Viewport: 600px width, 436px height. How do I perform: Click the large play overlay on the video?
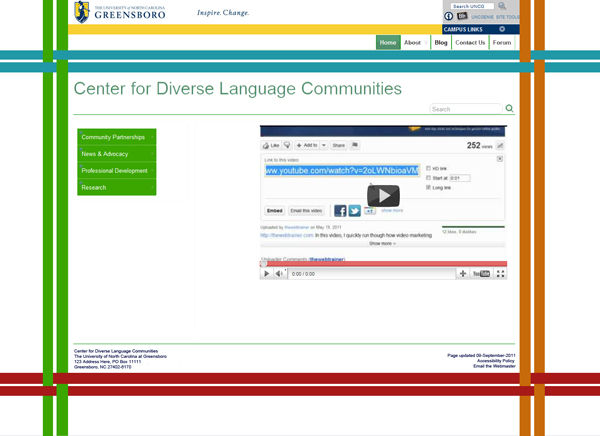pos(383,196)
